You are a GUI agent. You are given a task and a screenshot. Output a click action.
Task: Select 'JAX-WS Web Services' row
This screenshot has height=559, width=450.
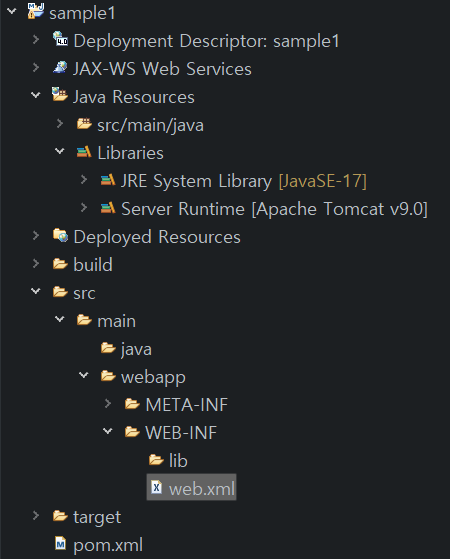[162, 69]
